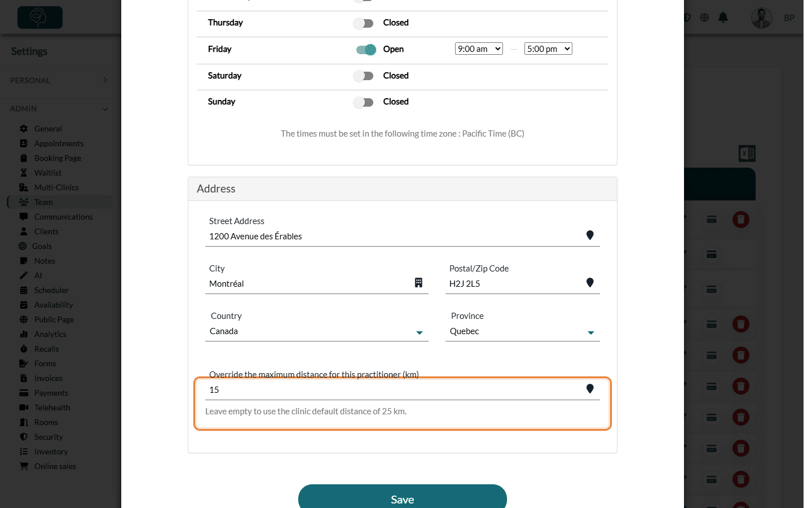Select Communications in the sidebar
The height and width of the screenshot is (508, 812).
point(63,217)
